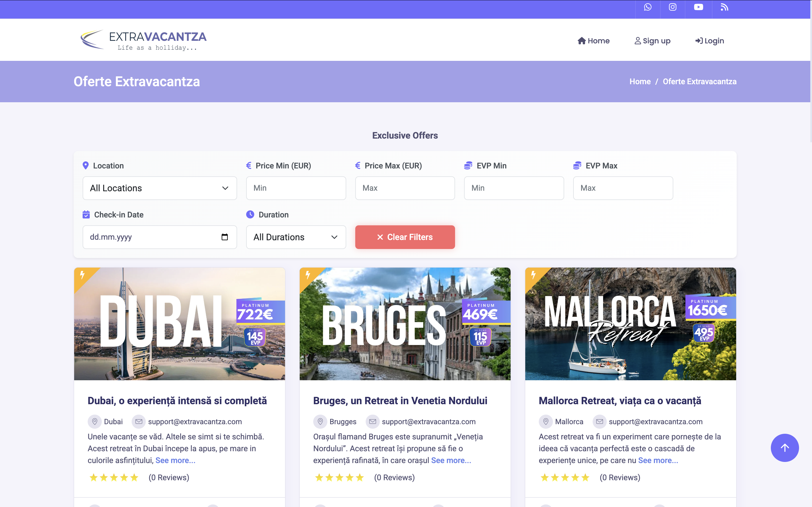Click the email icon on Dubai card
812x507 pixels.
[x=139, y=421]
